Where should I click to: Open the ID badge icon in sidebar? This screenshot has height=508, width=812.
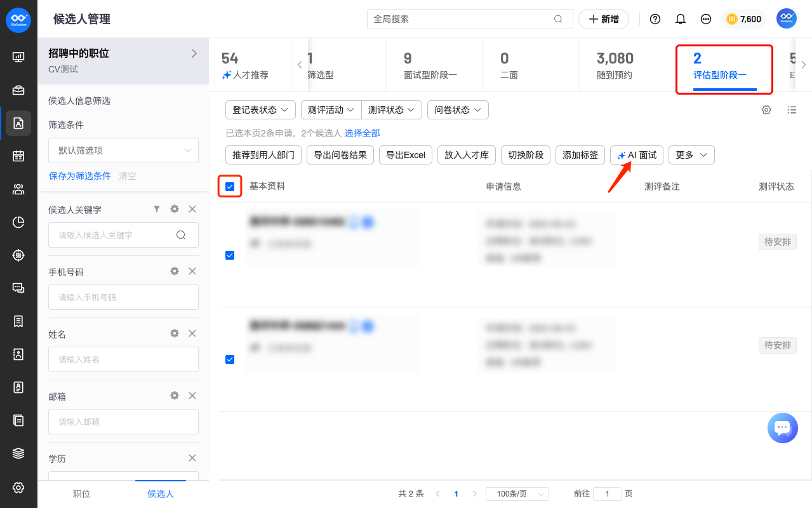click(18, 387)
